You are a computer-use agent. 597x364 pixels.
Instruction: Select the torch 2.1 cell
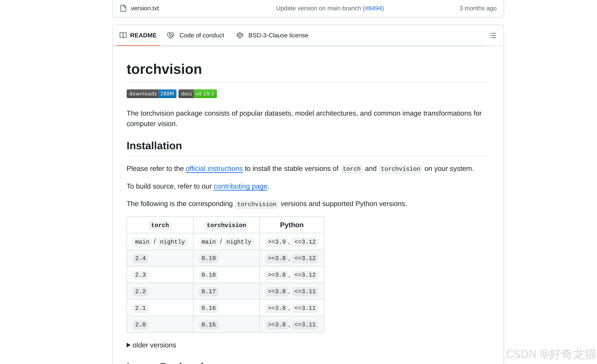point(160,308)
